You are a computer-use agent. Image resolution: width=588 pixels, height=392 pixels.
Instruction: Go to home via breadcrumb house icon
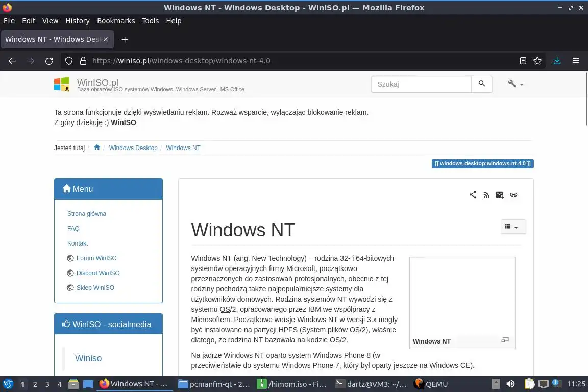[x=97, y=148]
